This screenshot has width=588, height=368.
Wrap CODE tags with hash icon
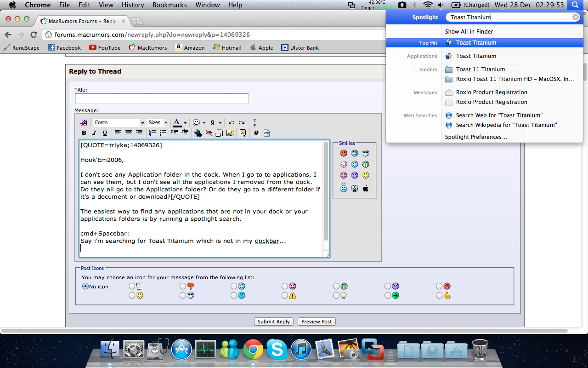[256, 133]
